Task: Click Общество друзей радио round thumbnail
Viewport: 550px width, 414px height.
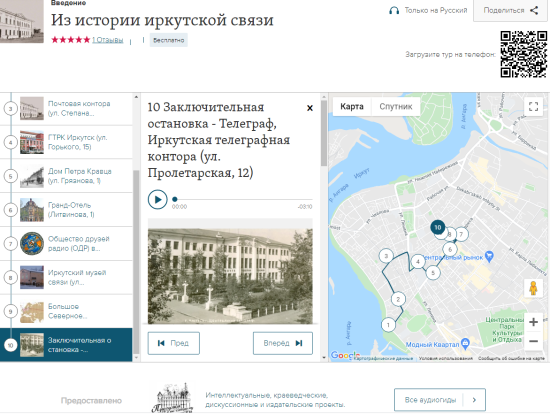Action: [32, 243]
